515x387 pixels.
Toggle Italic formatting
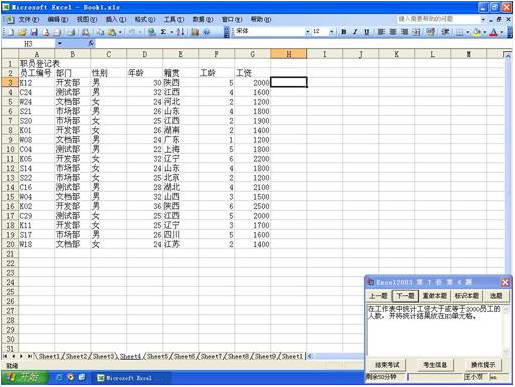pos(355,32)
